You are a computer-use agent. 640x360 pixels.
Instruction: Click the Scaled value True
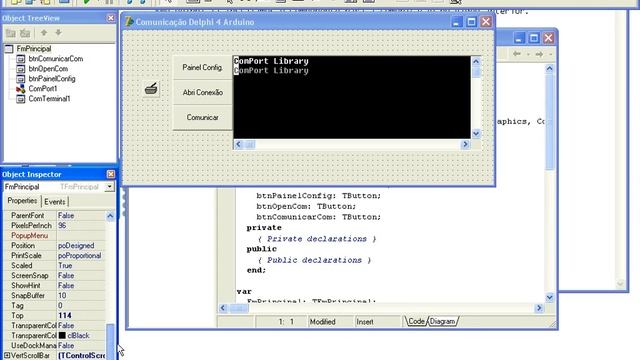[x=65, y=266]
